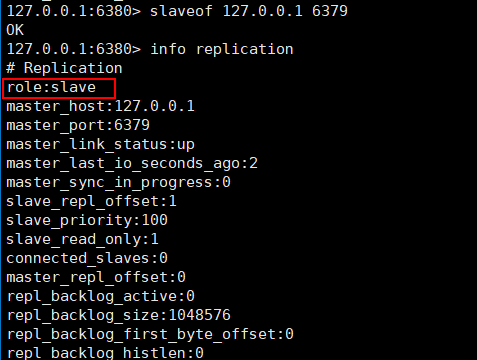The width and height of the screenshot is (477, 360).
Task: Select the '# Replication' header line
Action: point(64,68)
